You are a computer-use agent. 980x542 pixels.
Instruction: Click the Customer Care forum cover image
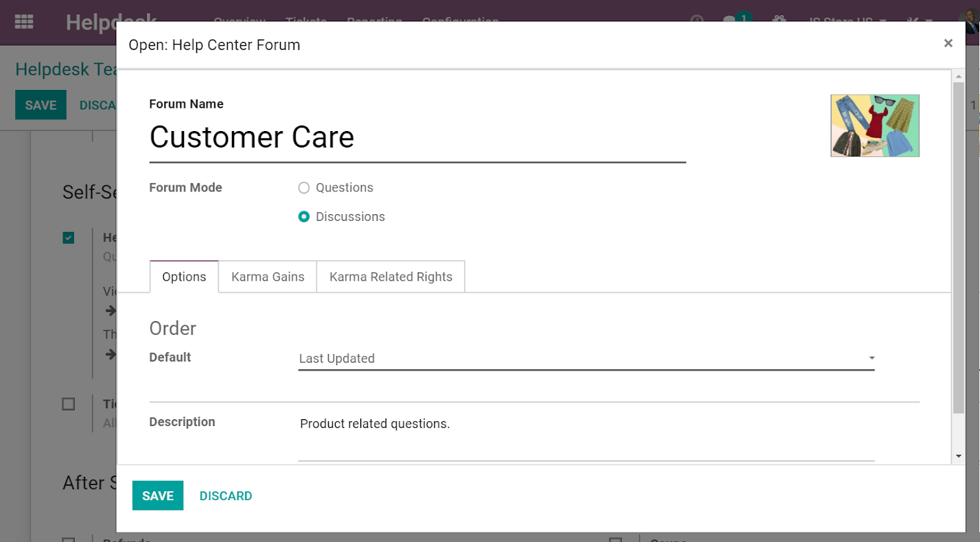pos(874,126)
